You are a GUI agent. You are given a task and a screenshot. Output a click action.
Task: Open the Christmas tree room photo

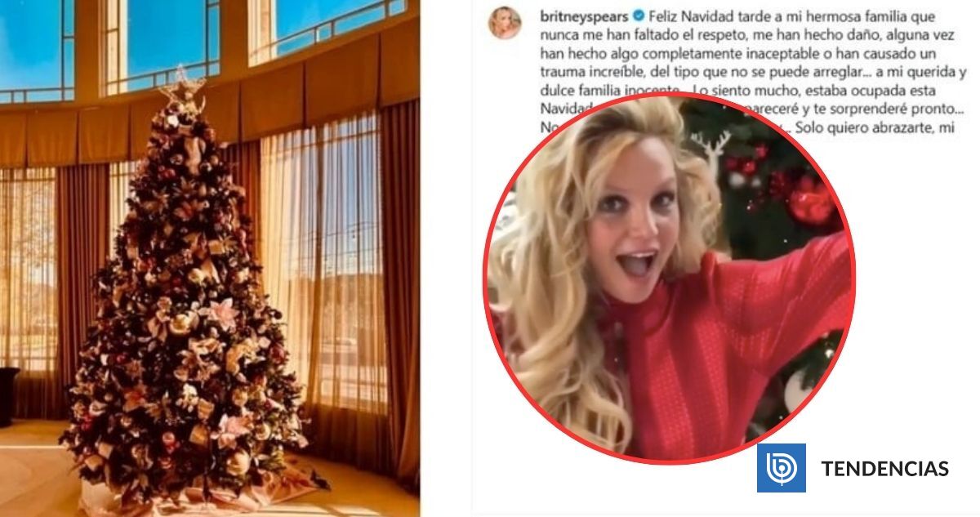(x=210, y=258)
